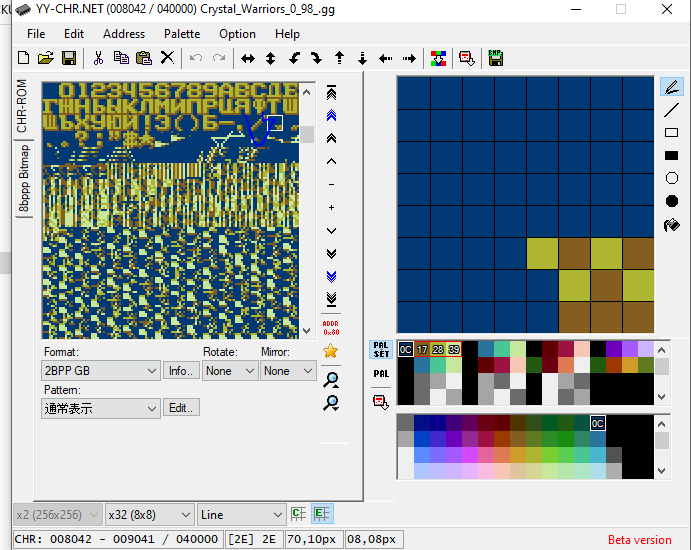Jump to the ROM's first address

(x=331, y=92)
